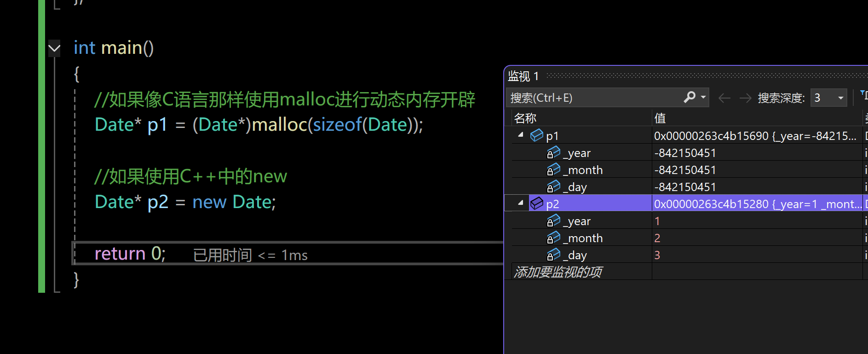Click the sizeof keyword in code
Image resolution: width=868 pixels, height=354 pixels.
337,125
